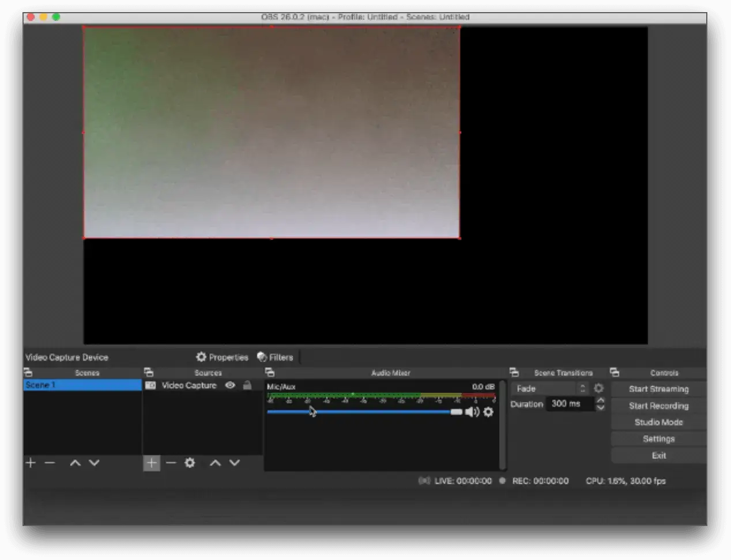Viewport: 731px width, 560px height.
Task: Move Video Capture source up in the list
Action: click(x=216, y=463)
